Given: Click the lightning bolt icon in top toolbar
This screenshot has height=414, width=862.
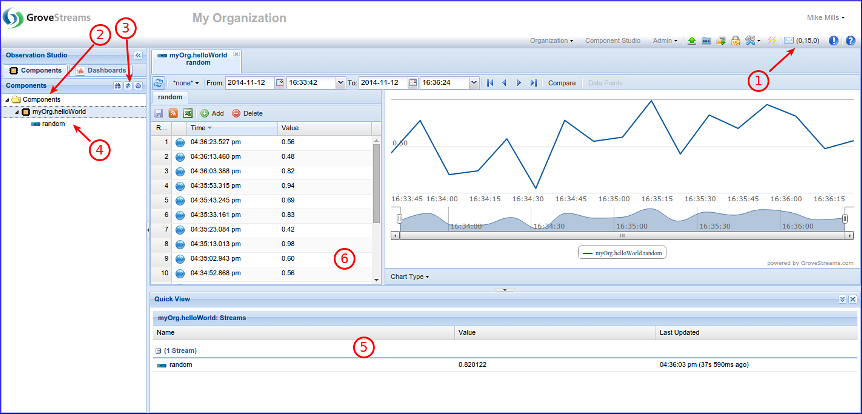Looking at the screenshot, I should (x=772, y=41).
